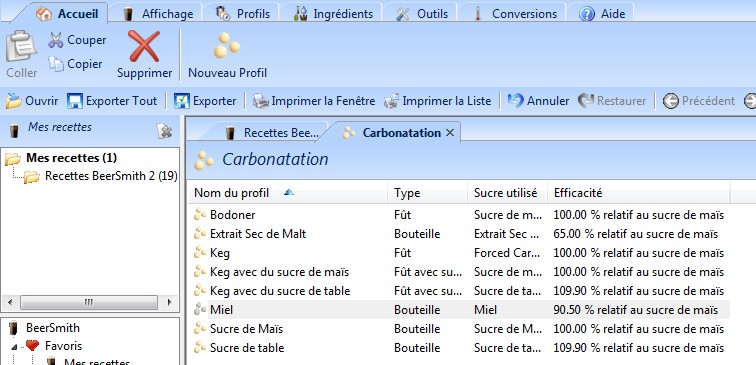Image resolution: width=756 pixels, height=365 pixels.
Task: Sort by the Nom du profil column
Action: (287, 193)
